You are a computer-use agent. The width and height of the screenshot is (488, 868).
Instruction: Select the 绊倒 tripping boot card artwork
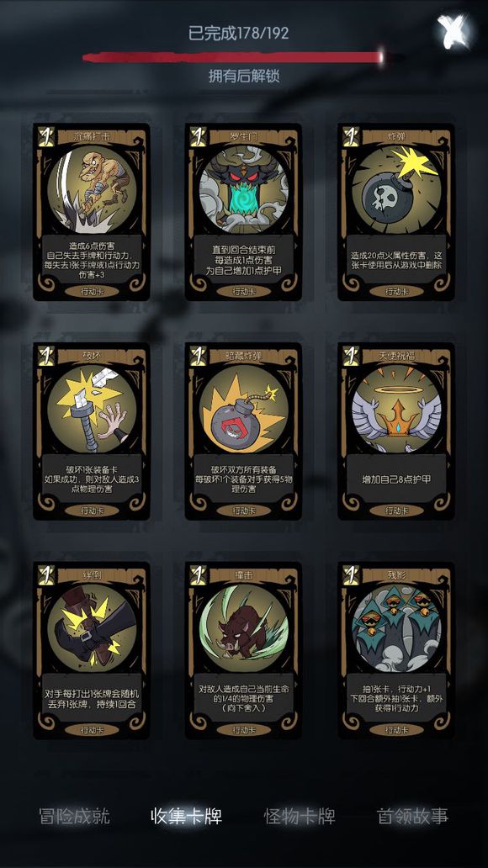click(92, 627)
